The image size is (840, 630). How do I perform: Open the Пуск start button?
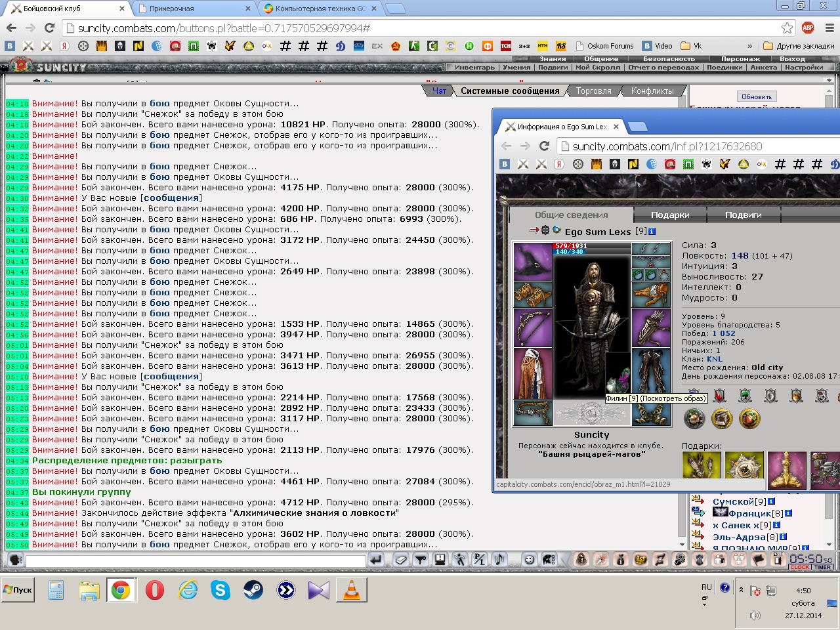tap(18, 589)
